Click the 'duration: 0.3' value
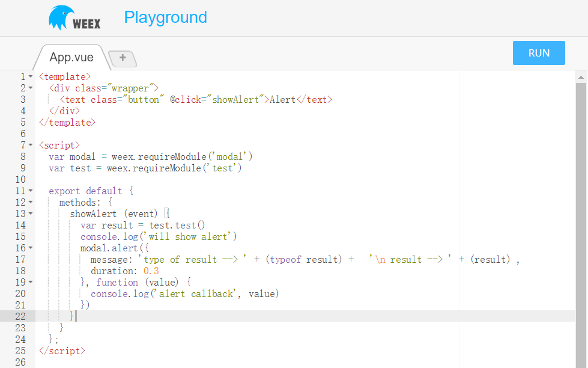Screen dimensions: 588x368 151,271
